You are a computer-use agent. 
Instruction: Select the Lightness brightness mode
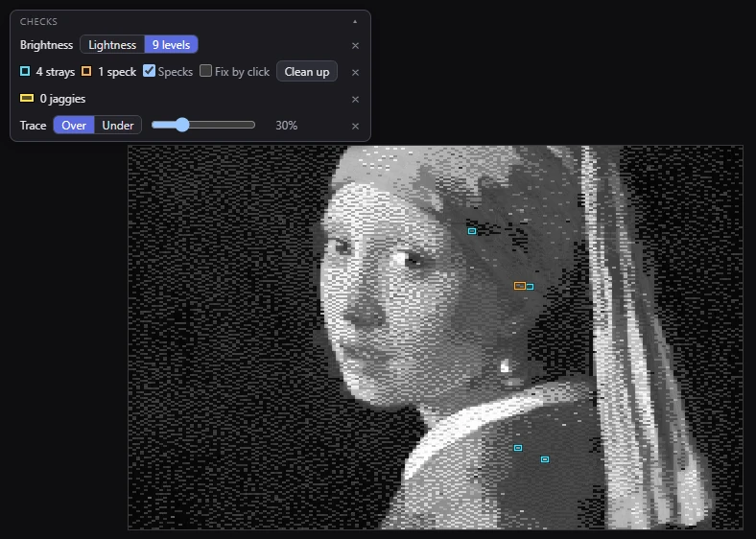pyautogui.click(x=112, y=45)
